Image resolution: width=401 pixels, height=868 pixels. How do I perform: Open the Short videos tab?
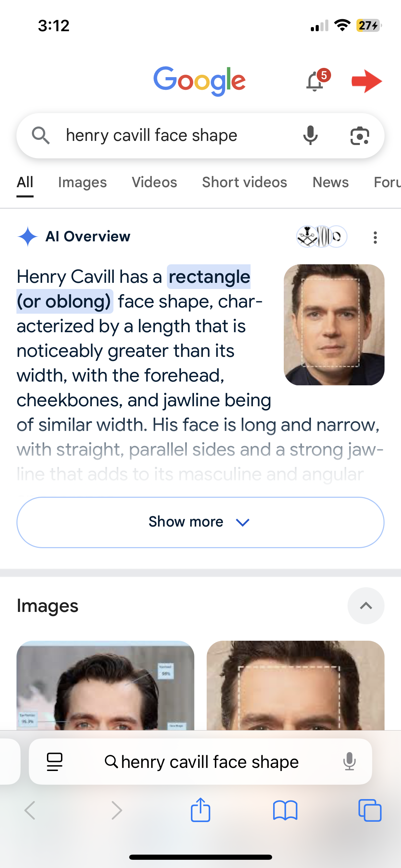click(x=244, y=182)
